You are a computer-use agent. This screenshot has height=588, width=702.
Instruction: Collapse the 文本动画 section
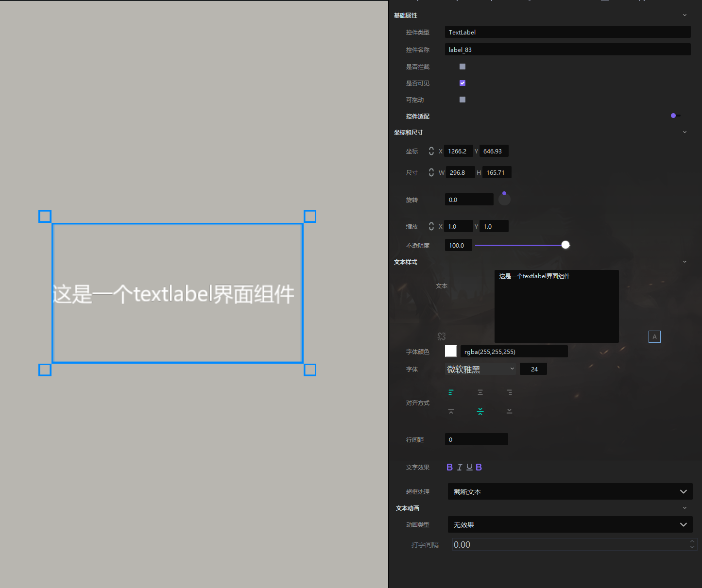pyautogui.click(x=685, y=508)
